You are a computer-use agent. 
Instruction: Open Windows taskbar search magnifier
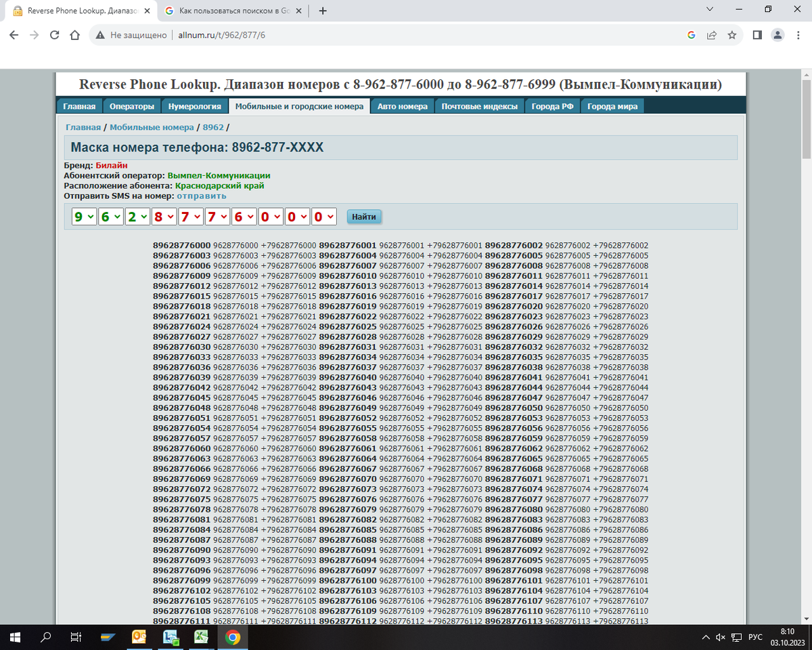point(46,637)
